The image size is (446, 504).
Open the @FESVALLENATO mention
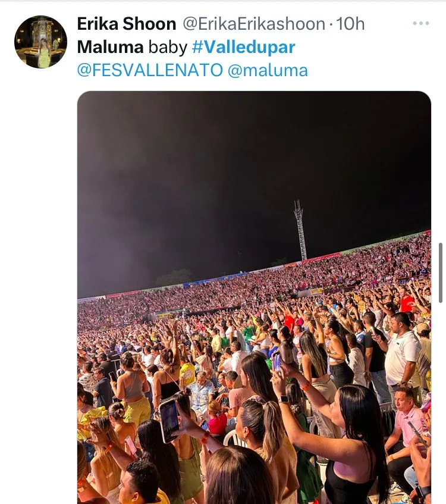[150, 70]
